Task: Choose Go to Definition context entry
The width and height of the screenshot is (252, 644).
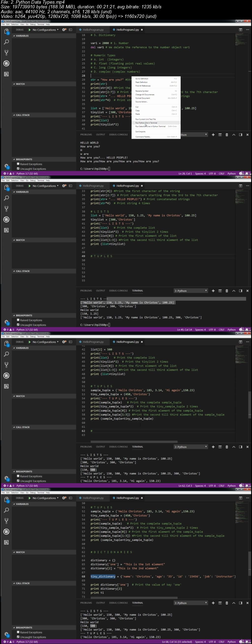Action: [x=156, y=78]
